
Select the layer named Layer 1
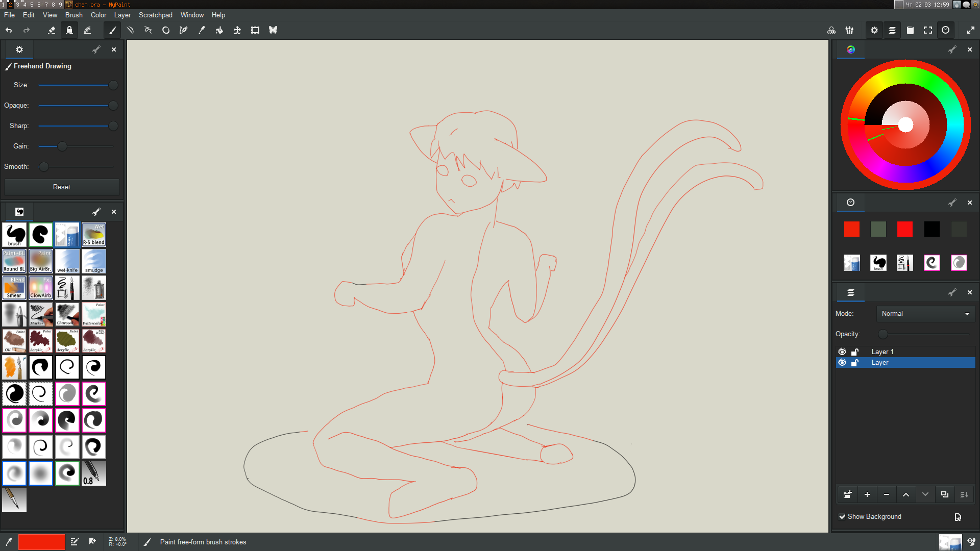(883, 352)
